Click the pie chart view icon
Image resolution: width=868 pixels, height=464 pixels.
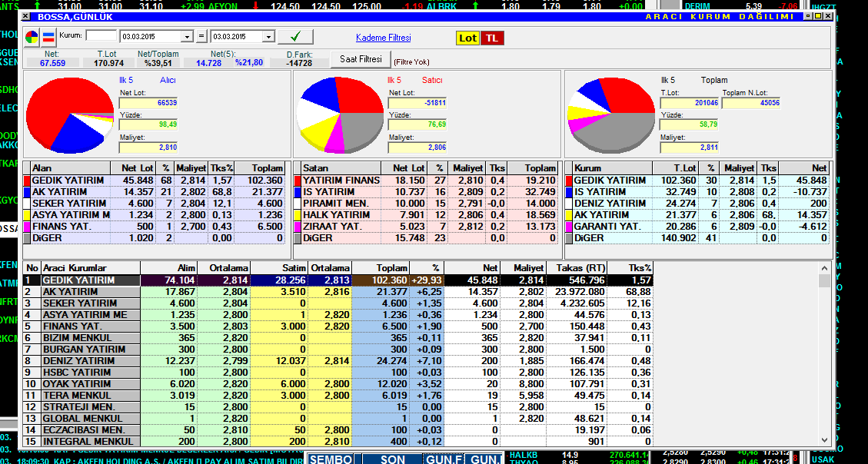[x=32, y=36]
